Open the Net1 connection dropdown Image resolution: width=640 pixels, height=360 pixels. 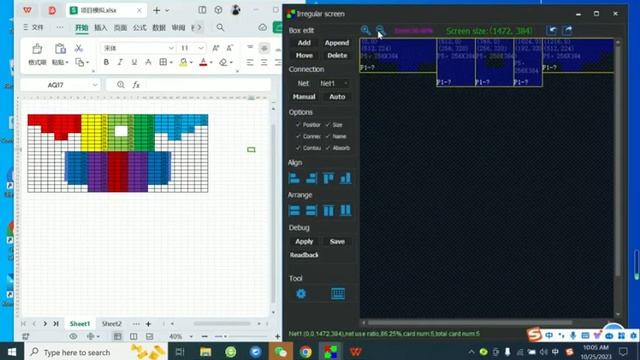(334, 83)
